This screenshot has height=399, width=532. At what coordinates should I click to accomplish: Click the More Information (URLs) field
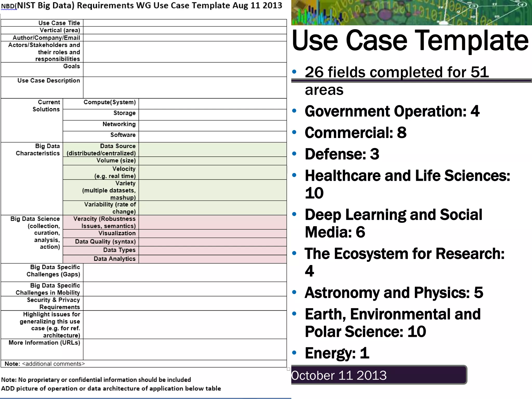pos(185,349)
